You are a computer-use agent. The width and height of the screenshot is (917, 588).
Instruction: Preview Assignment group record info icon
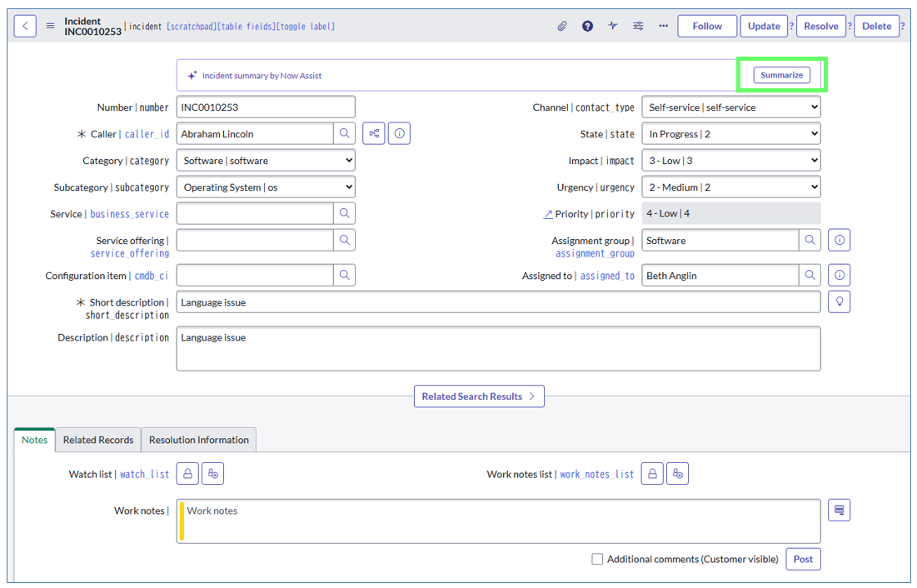[840, 240]
